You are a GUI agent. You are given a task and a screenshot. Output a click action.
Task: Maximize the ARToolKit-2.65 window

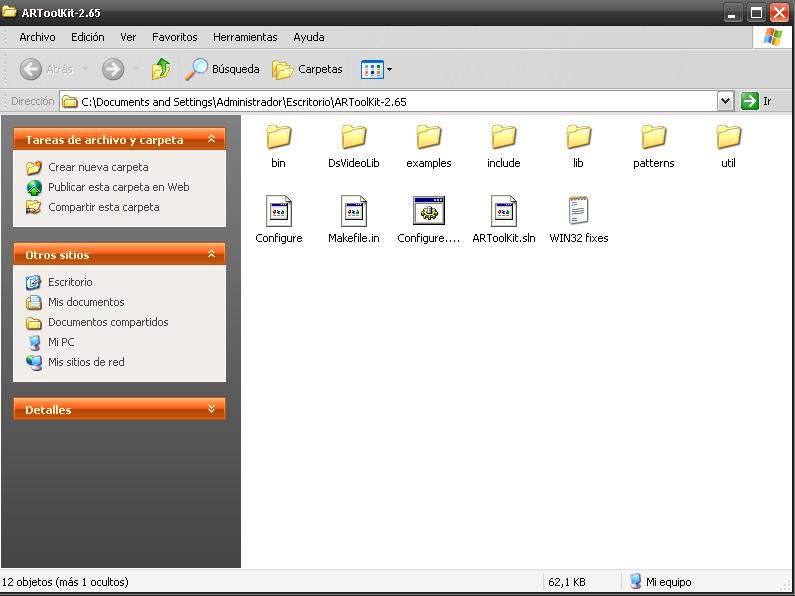pyautogui.click(x=756, y=13)
